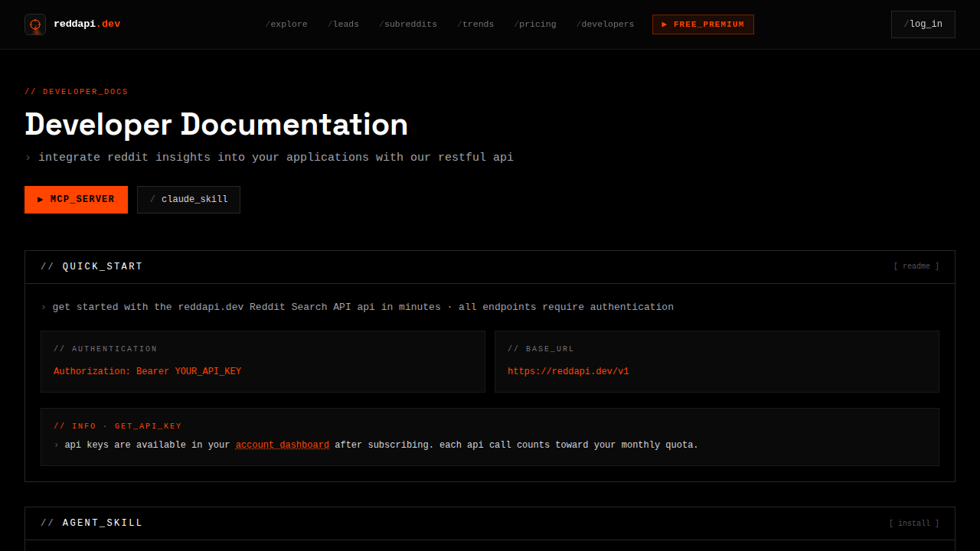
Task: Click the Developer Documentation heading
Action: [217, 125]
